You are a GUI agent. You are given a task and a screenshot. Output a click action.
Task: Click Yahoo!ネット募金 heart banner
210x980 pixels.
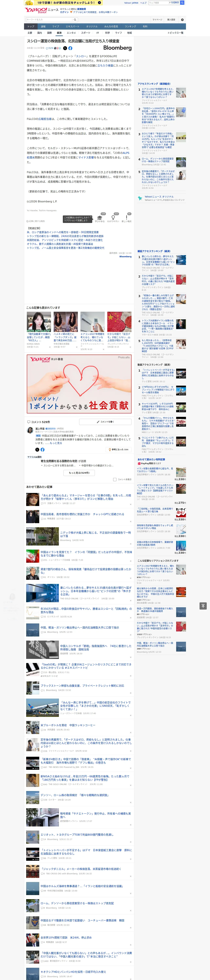pos(79,384)
